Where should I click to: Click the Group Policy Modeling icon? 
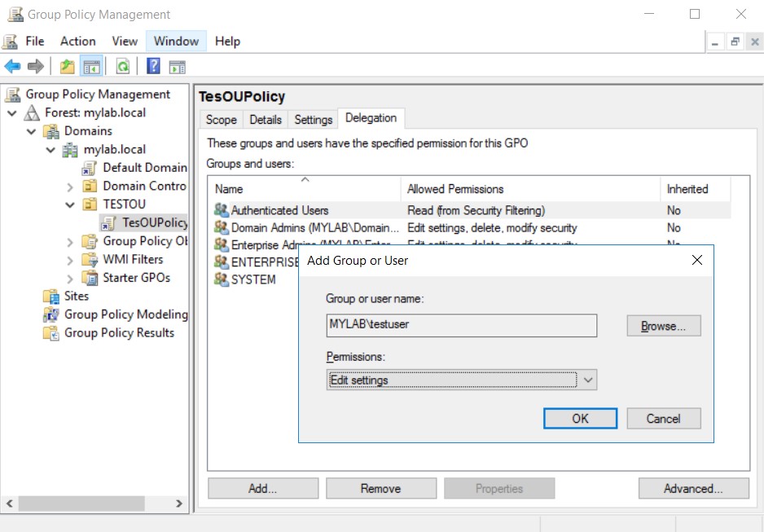click(x=50, y=314)
